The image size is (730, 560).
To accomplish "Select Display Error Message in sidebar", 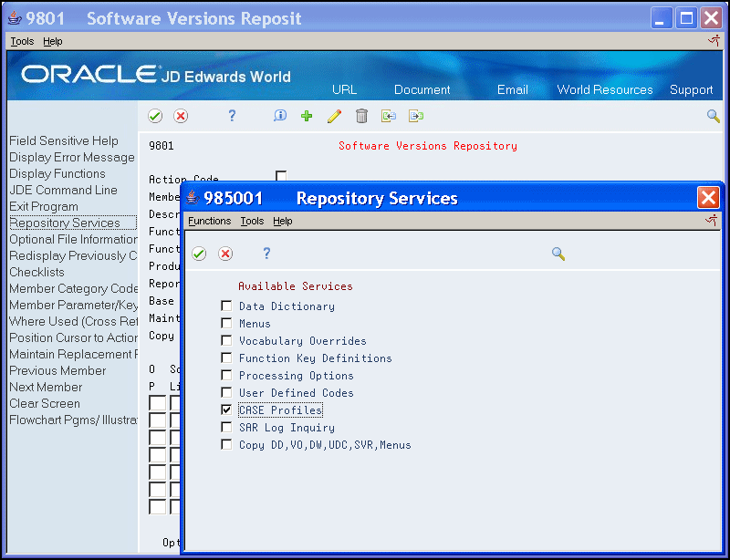I will pyautogui.click(x=72, y=157).
